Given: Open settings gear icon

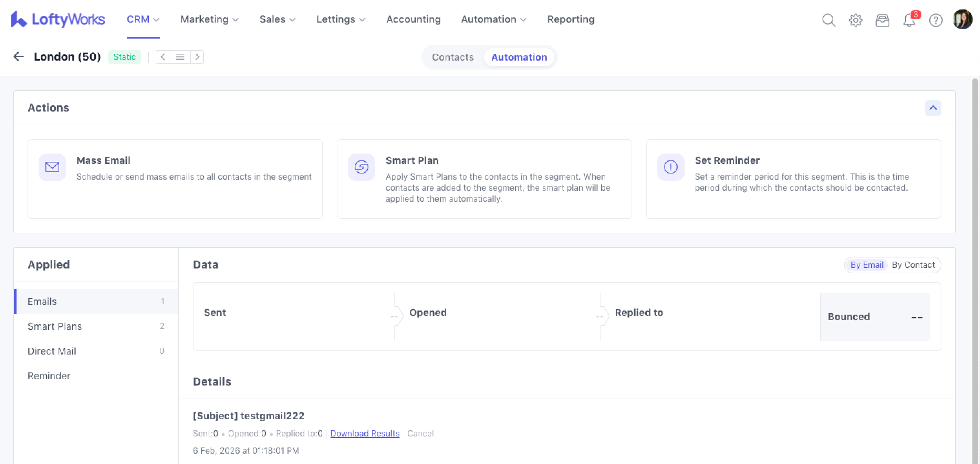Looking at the screenshot, I should [855, 20].
